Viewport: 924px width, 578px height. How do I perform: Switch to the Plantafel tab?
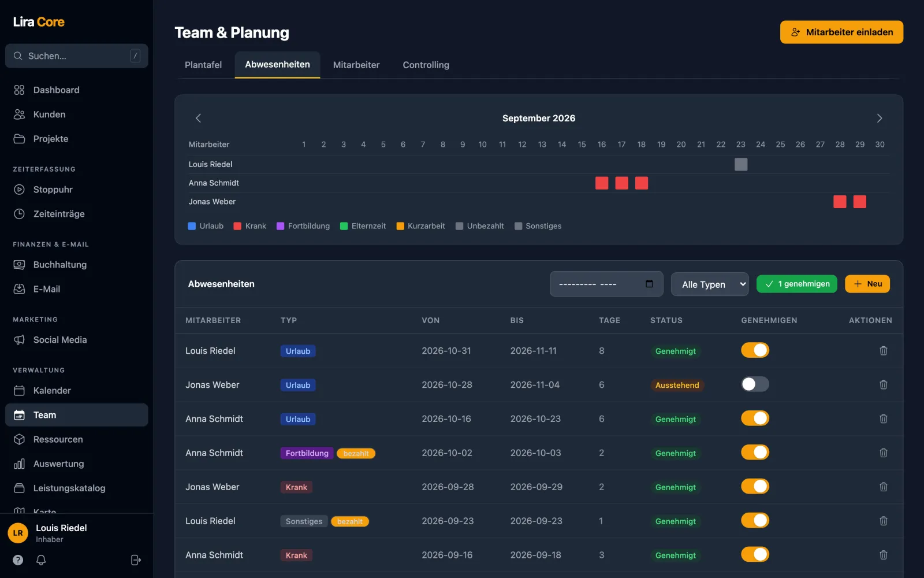pos(203,65)
